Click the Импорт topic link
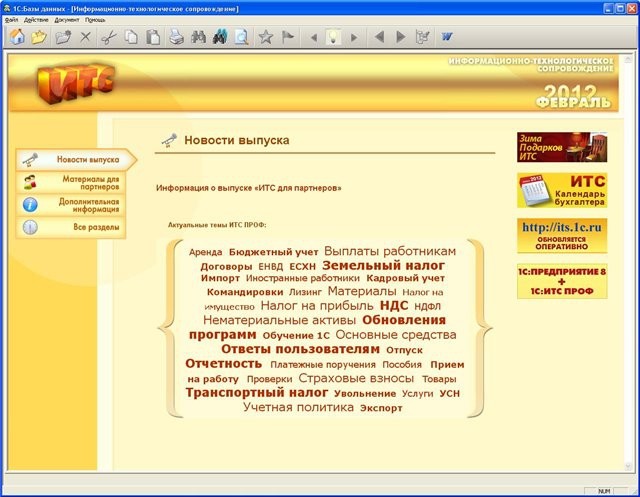The height and width of the screenshot is (497, 640). (x=220, y=278)
